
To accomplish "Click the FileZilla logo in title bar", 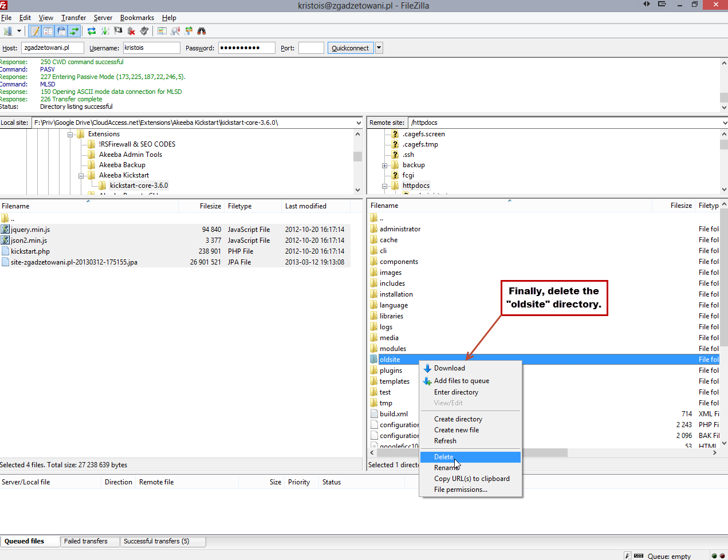I will (4, 5).
